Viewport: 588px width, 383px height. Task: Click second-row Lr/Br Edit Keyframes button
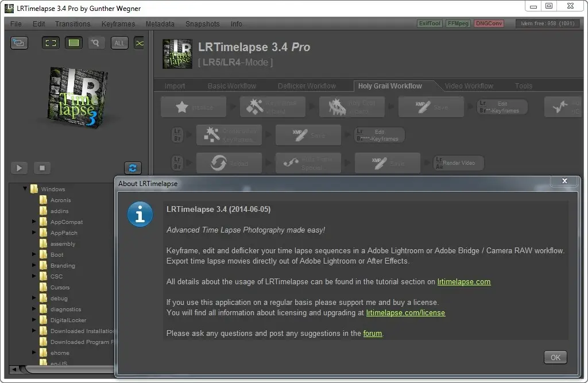[x=380, y=135]
